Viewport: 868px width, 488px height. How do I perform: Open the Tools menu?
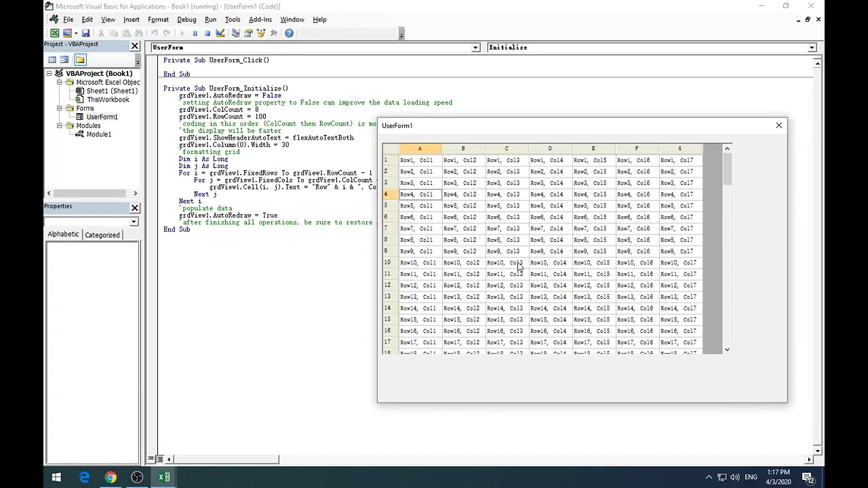click(x=233, y=20)
